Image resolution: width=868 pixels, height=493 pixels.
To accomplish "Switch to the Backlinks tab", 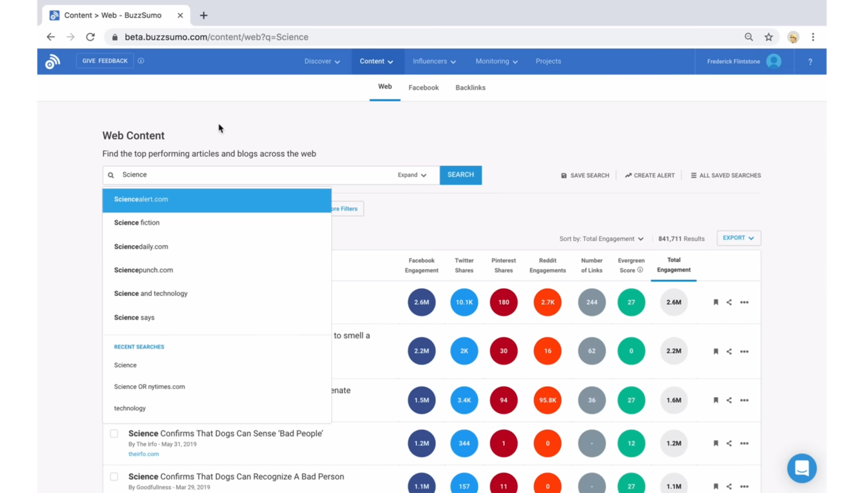I will pos(470,88).
